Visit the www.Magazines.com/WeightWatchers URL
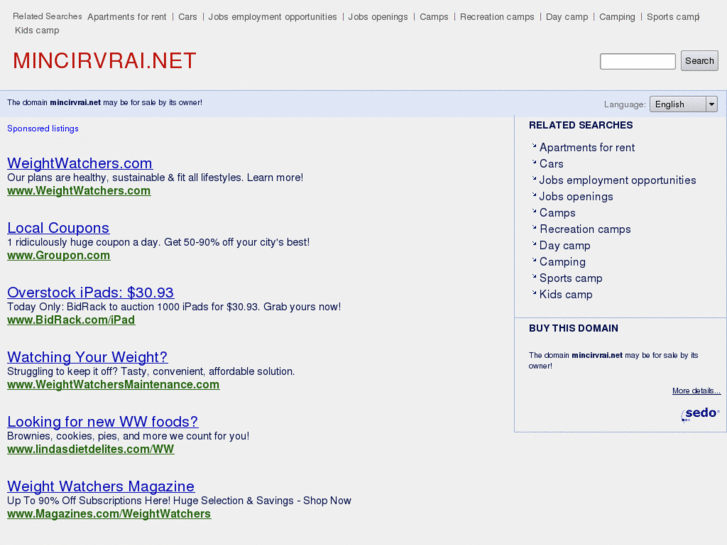Image resolution: width=727 pixels, height=545 pixels. (x=109, y=513)
